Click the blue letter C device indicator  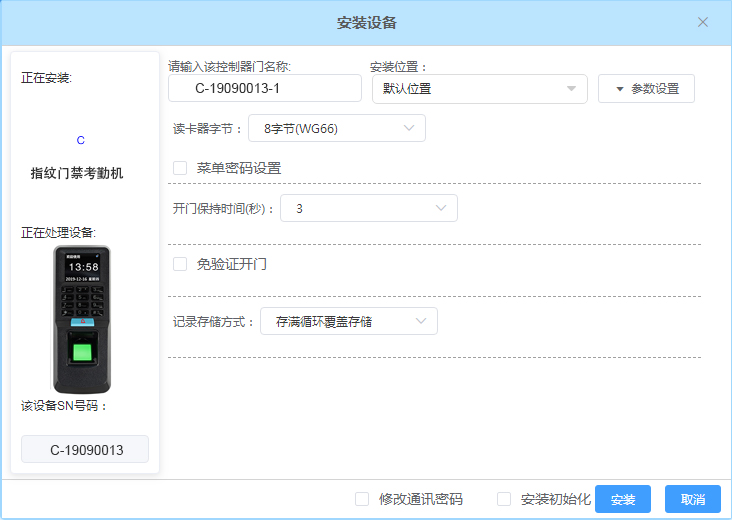(81, 140)
